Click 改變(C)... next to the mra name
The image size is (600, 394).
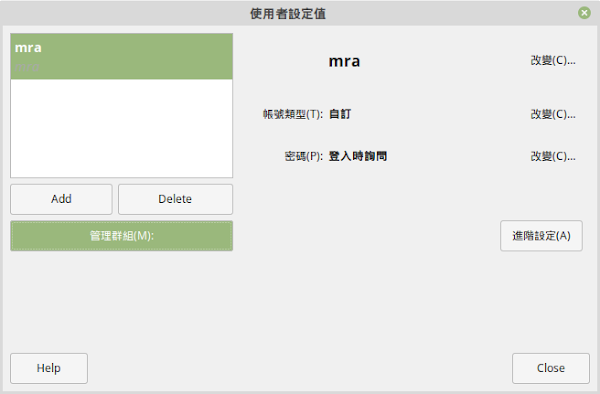553,60
